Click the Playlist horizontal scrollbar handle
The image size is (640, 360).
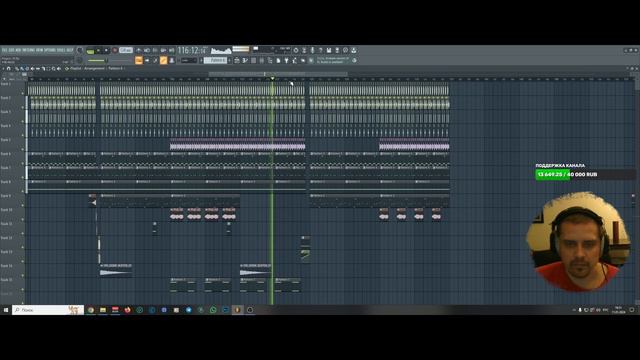click(x=278, y=74)
